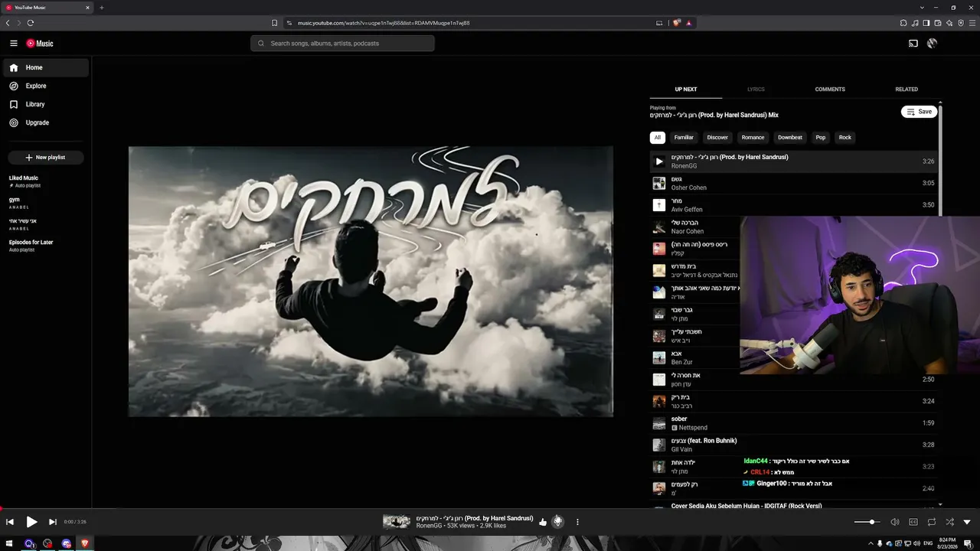Click the music video artwork
This screenshot has width=980, height=551.
[x=371, y=282]
